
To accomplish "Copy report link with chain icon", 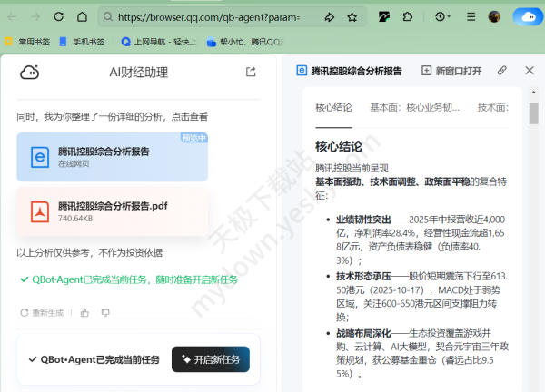I will (x=501, y=71).
